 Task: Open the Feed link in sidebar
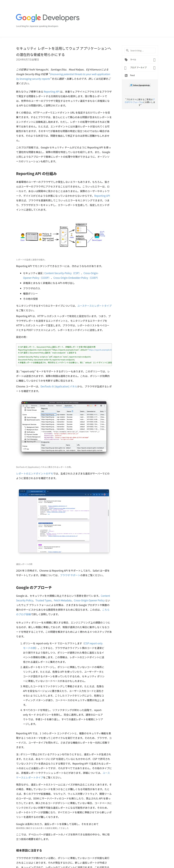[132, 76]
